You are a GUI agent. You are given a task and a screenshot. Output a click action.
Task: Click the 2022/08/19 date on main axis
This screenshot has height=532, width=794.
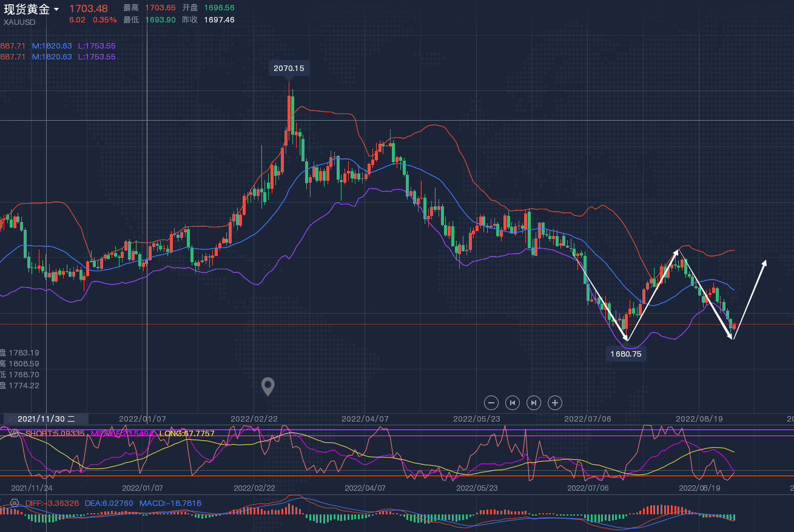coord(699,419)
